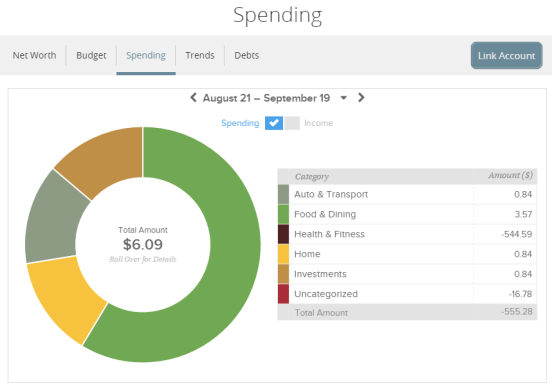
Task: Select the Investments category label
Action: 320,274
